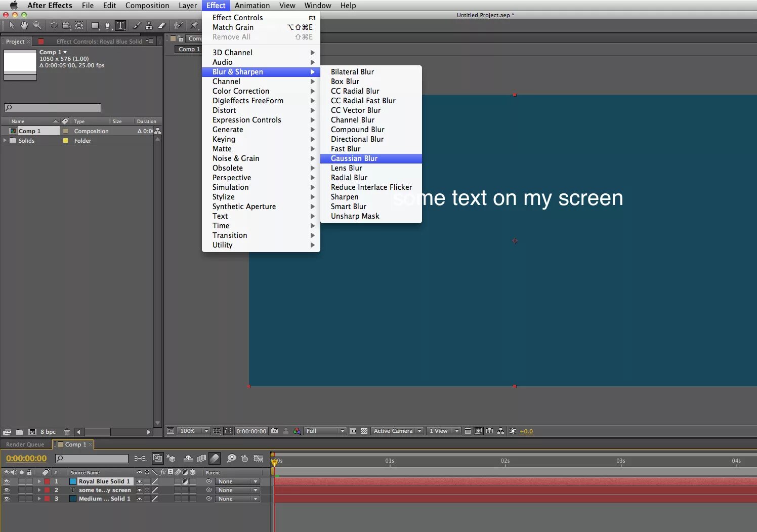This screenshot has height=532, width=757.
Task: Select the Pan Behind tool
Action: [x=79, y=25]
